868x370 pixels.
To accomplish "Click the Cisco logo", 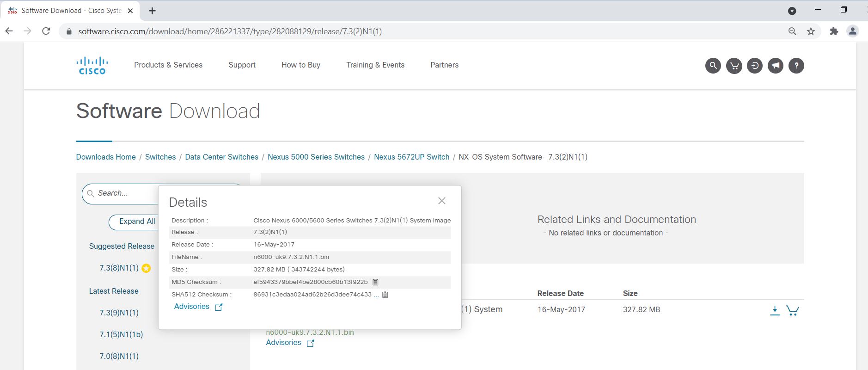I will coord(92,65).
